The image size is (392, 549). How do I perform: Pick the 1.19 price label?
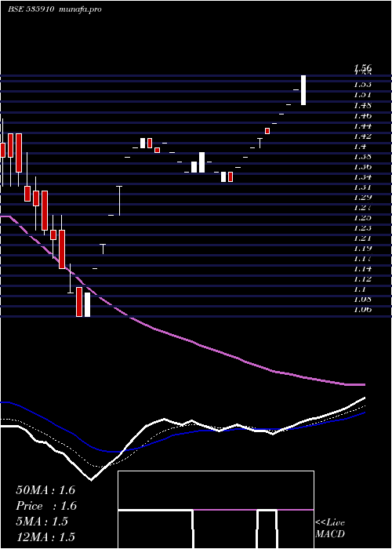362,249
